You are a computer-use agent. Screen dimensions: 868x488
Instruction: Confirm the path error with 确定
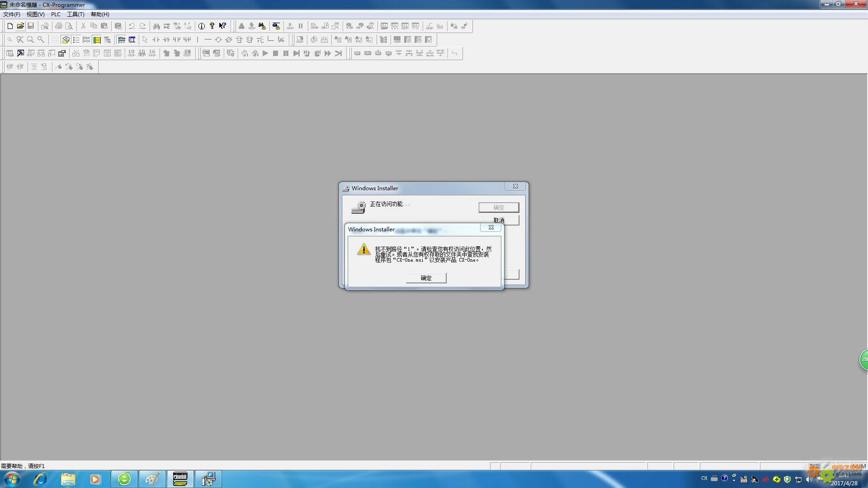point(426,278)
